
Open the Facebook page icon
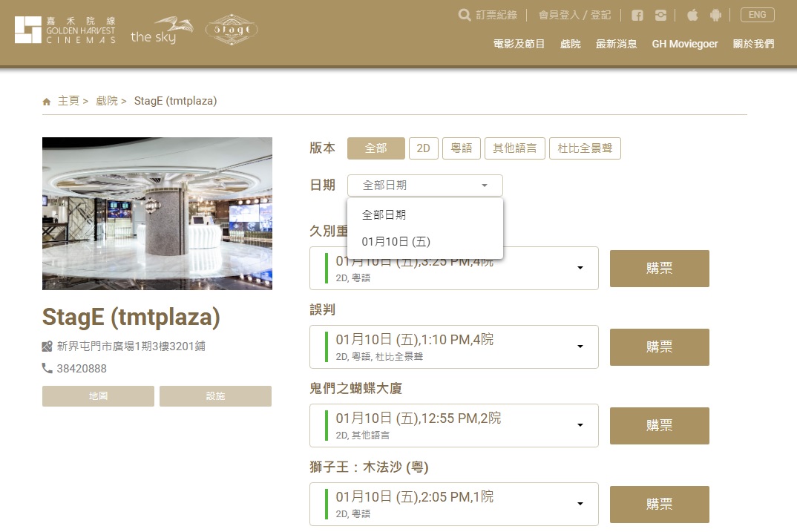tap(637, 15)
